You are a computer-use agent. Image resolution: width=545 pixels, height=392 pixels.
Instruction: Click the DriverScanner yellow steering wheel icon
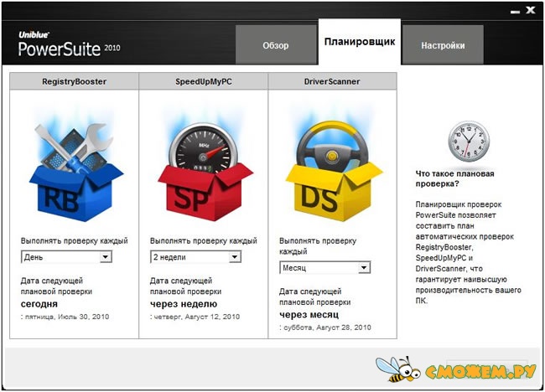pos(334,171)
